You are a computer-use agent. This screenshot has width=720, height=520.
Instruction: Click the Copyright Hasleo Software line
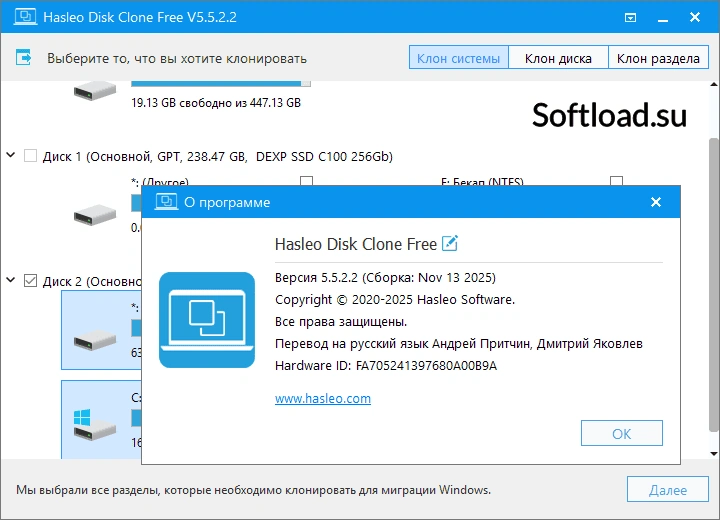pyautogui.click(x=395, y=300)
